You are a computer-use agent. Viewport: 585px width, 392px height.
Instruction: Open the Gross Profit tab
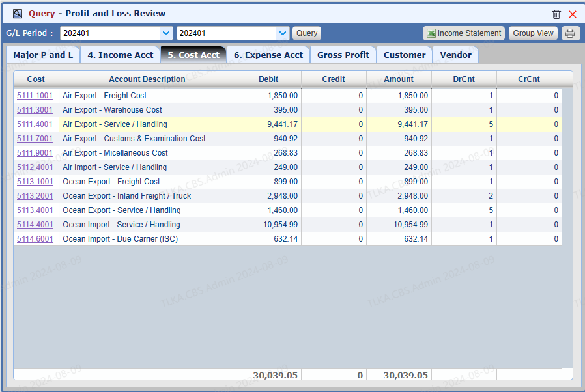coord(343,55)
